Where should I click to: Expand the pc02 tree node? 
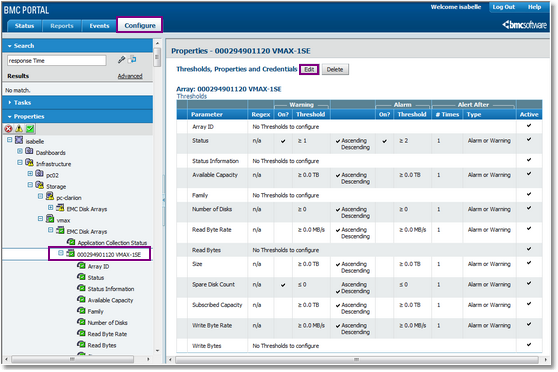click(x=30, y=174)
